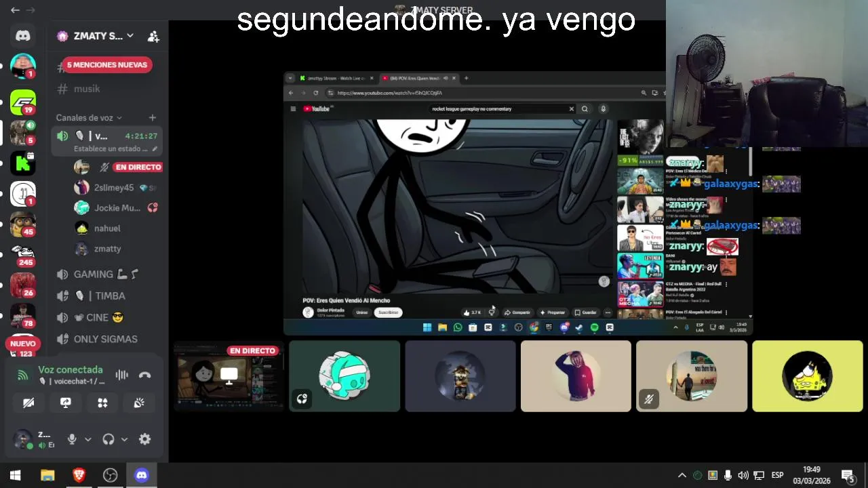Share your screen from voice panel

point(66,403)
